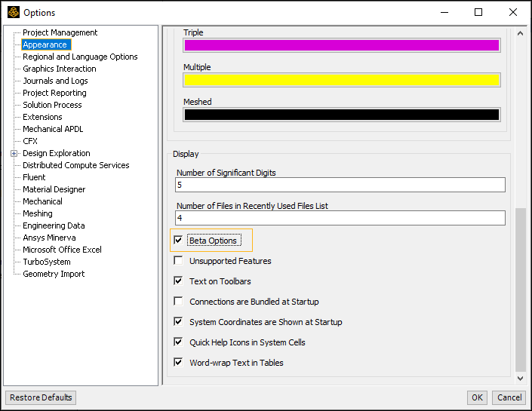Image resolution: width=532 pixels, height=411 pixels.
Task: Open the Graphics Interaction options page
Action: pos(59,69)
